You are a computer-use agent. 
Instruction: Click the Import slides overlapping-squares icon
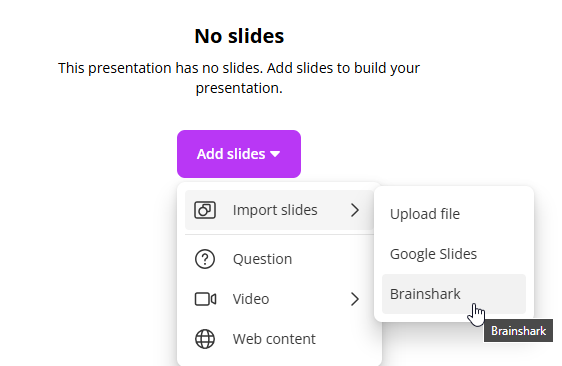(205, 210)
